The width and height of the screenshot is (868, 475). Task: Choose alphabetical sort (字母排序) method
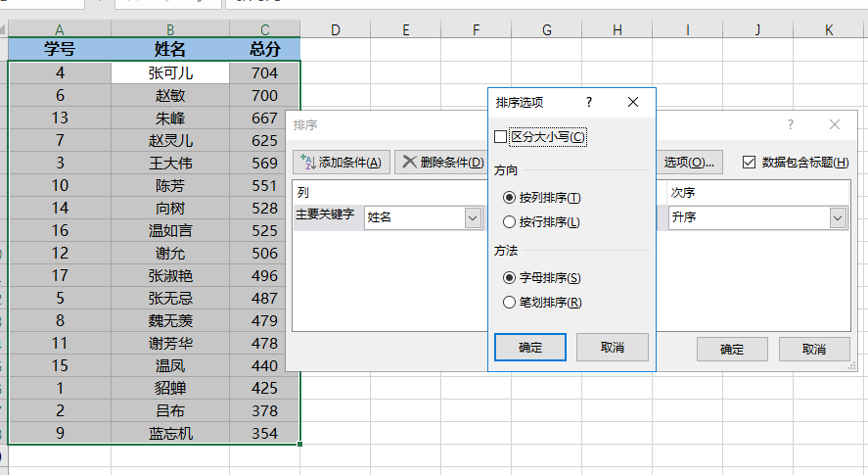coord(509,278)
